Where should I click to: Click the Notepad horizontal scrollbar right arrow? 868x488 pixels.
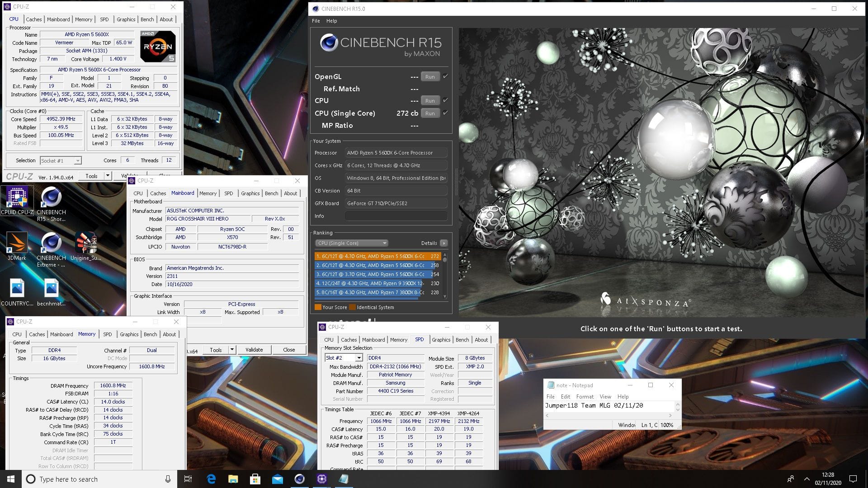pos(670,415)
